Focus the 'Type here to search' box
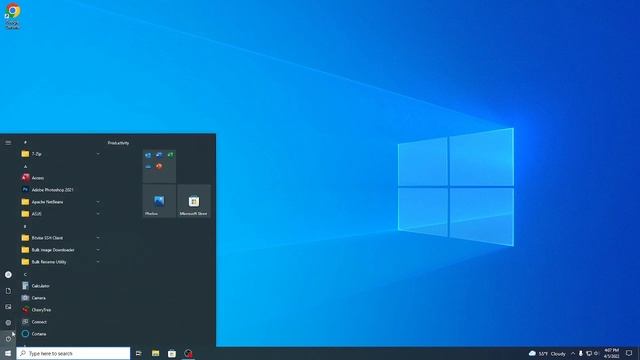640x360 pixels. (x=73, y=353)
